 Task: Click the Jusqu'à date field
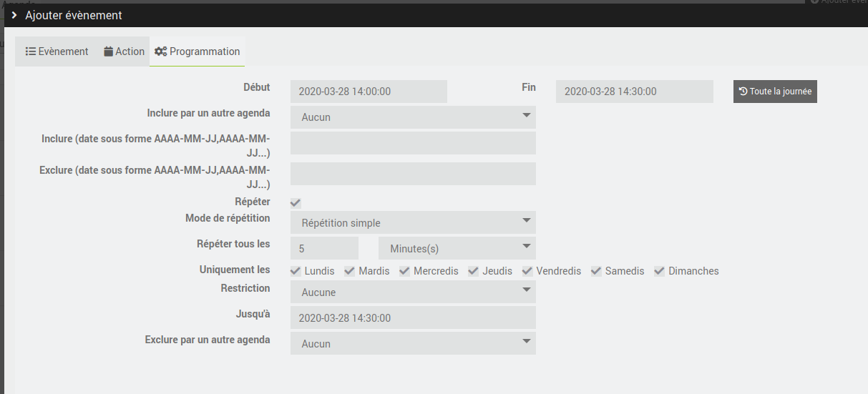coord(413,317)
